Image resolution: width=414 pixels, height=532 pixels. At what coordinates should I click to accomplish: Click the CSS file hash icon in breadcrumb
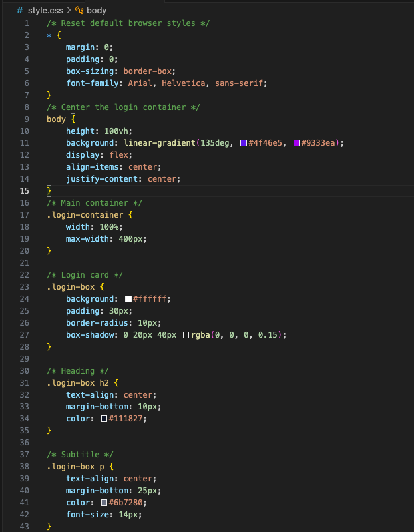click(19, 11)
